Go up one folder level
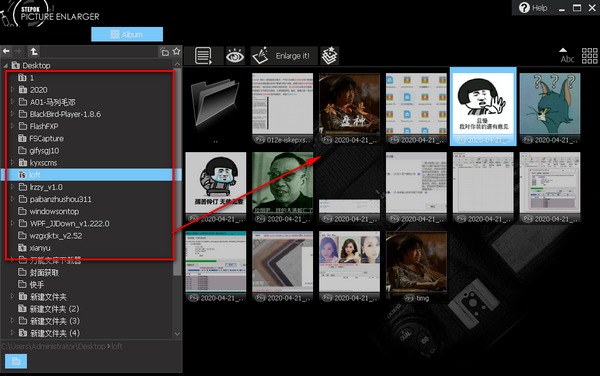 [34, 51]
